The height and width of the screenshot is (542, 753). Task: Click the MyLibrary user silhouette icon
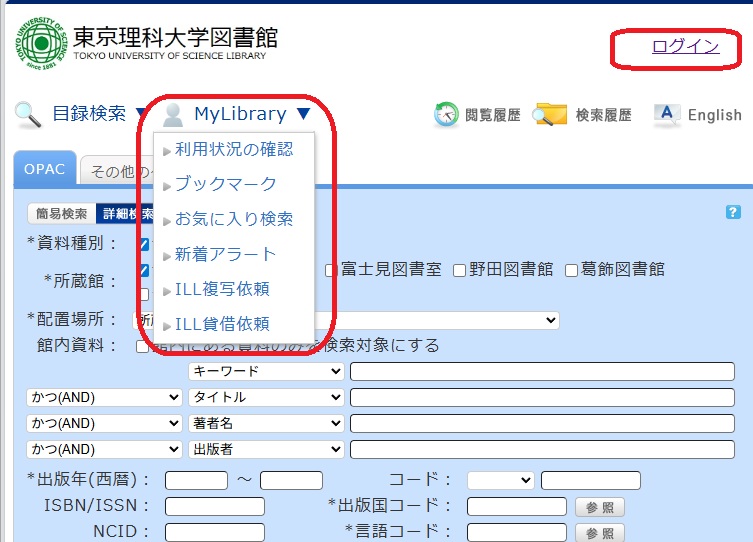[x=173, y=115]
